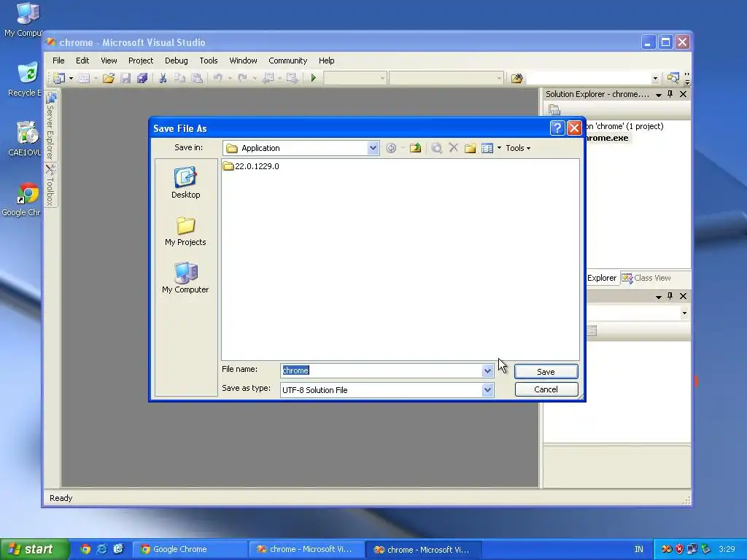The width and height of the screenshot is (747, 560).
Task: Click the Windows Start button
Action: pos(34,549)
